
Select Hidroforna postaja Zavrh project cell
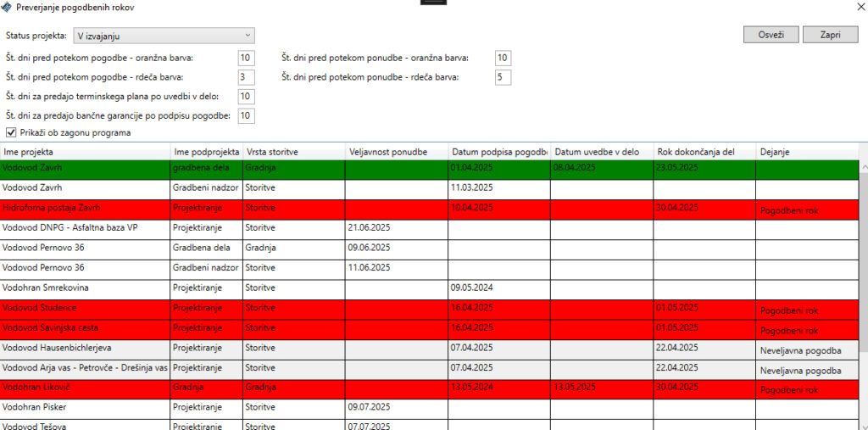point(86,209)
